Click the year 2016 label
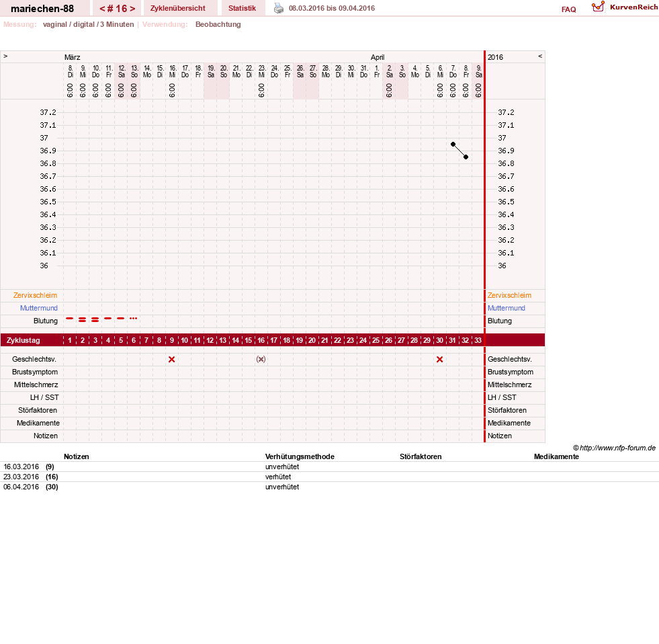This screenshot has height=644, width=659. (x=495, y=57)
